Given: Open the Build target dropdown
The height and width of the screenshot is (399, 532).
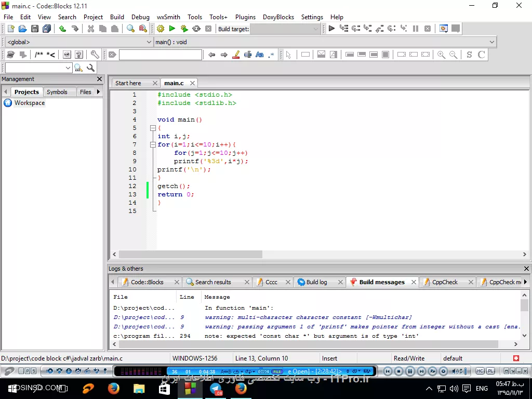Looking at the screenshot, I should (285, 29).
